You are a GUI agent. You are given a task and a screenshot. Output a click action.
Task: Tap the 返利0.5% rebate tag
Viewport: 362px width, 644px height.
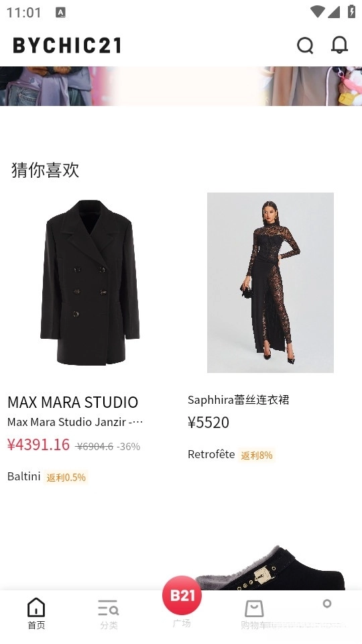point(66,477)
